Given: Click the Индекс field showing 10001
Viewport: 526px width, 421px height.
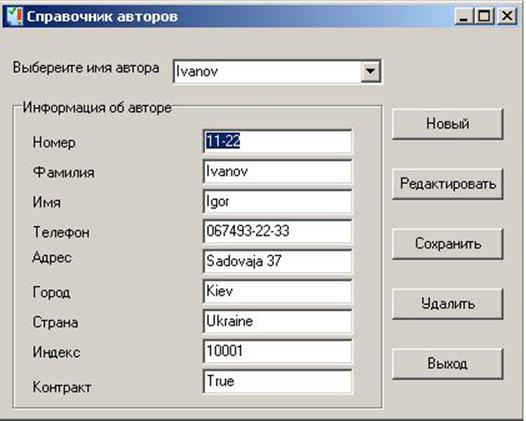Looking at the screenshot, I should tap(277, 351).
